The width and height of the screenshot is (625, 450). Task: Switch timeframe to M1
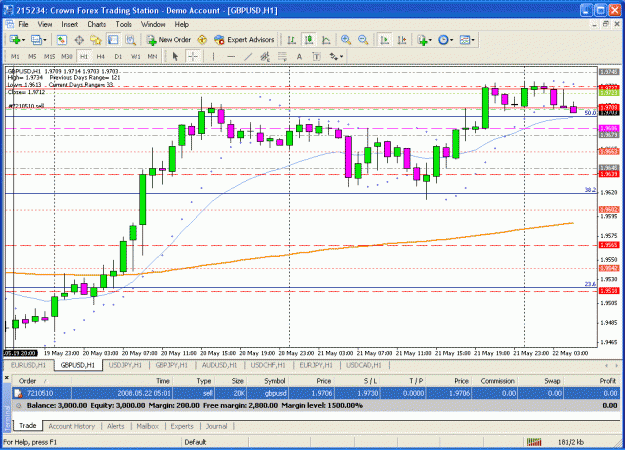click(15, 57)
